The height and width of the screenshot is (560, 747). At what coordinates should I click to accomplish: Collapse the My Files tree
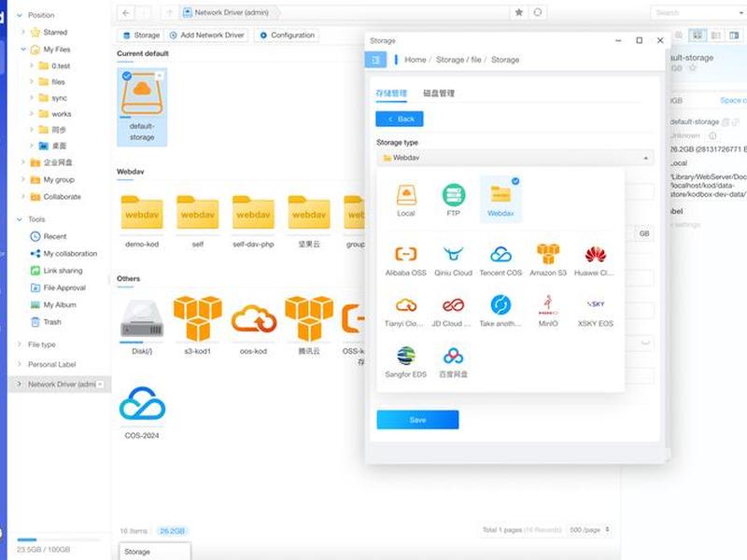(x=22, y=49)
